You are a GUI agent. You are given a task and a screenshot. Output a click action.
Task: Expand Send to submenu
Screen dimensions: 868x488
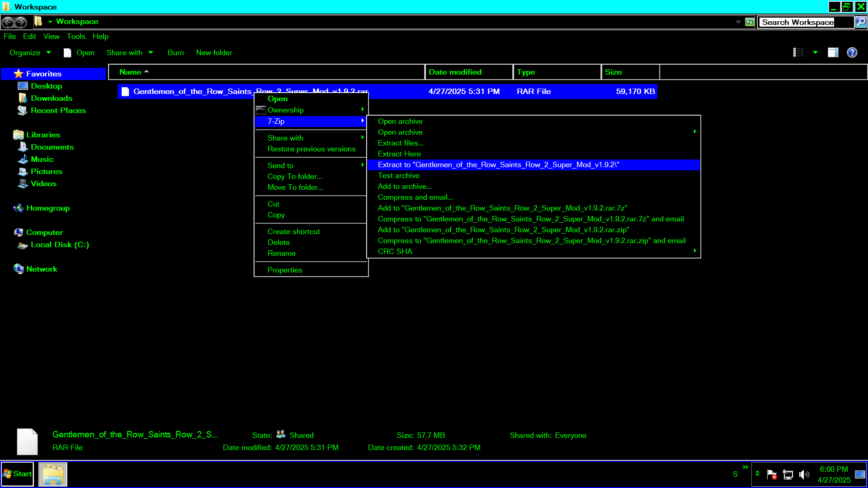(311, 166)
